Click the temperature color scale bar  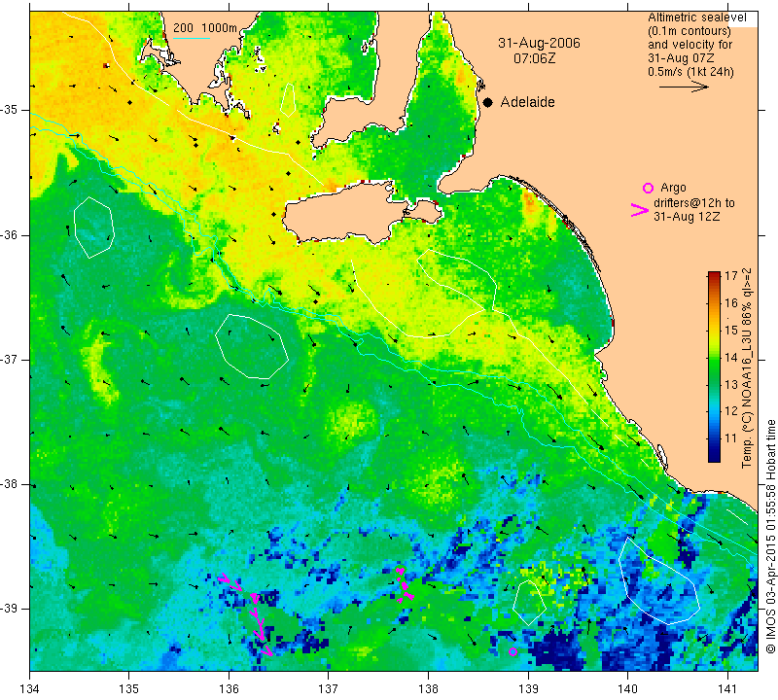[x=714, y=367]
